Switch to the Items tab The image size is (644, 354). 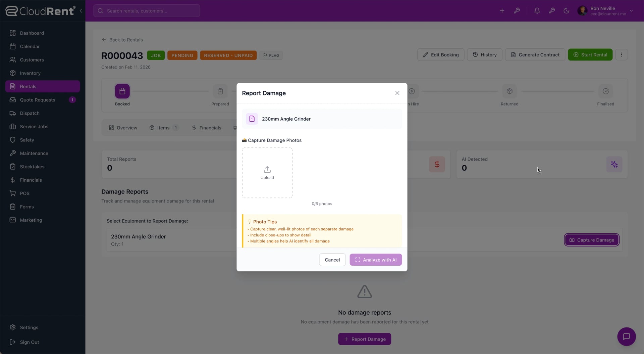pyautogui.click(x=164, y=128)
